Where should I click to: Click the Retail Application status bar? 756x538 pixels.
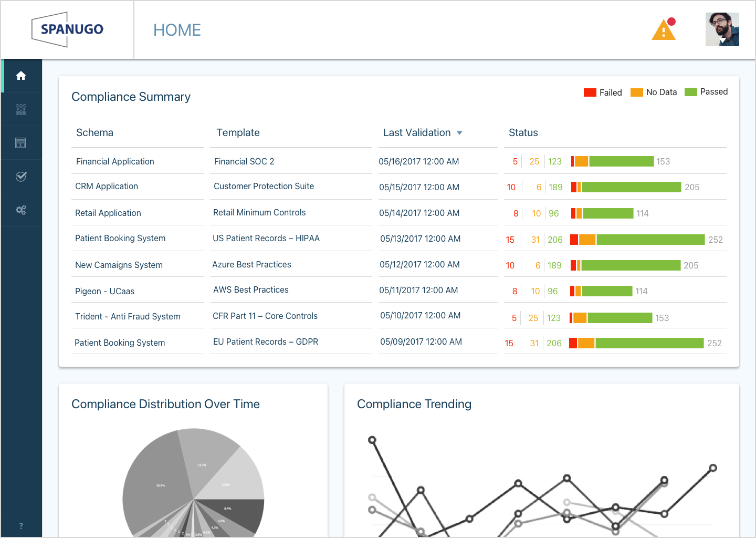[x=602, y=213]
